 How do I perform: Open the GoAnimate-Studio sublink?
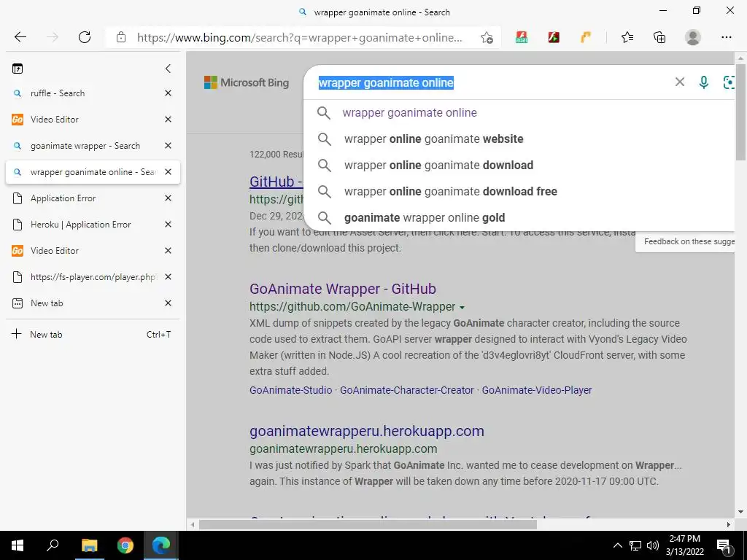290,390
